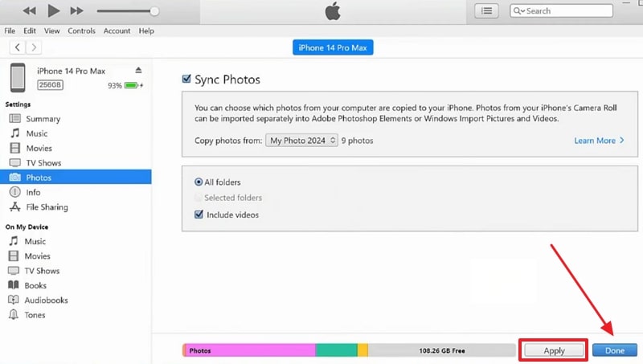The height and width of the screenshot is (364, 643).
Task: Go back with the left chevron
Action: (17, 47)
